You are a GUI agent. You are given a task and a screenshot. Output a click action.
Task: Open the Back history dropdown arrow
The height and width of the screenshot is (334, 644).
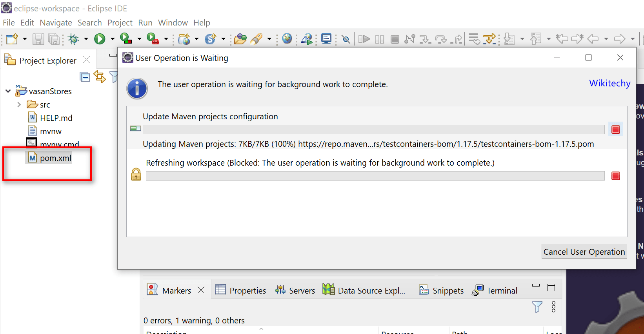pyautogui.click(x=606, y=39)
